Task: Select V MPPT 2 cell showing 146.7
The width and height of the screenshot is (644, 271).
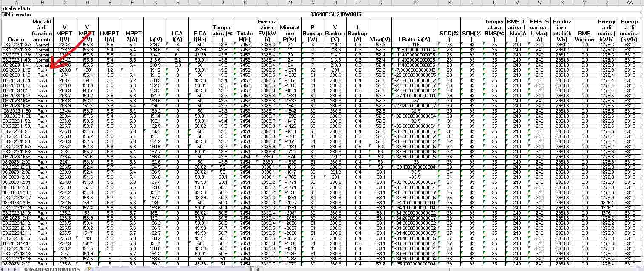Action: pos(87,90)
